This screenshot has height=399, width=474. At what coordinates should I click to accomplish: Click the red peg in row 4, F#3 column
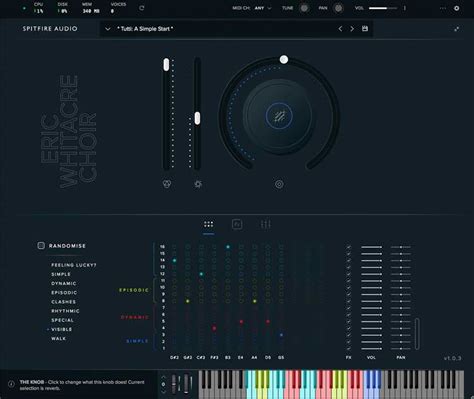214,328
